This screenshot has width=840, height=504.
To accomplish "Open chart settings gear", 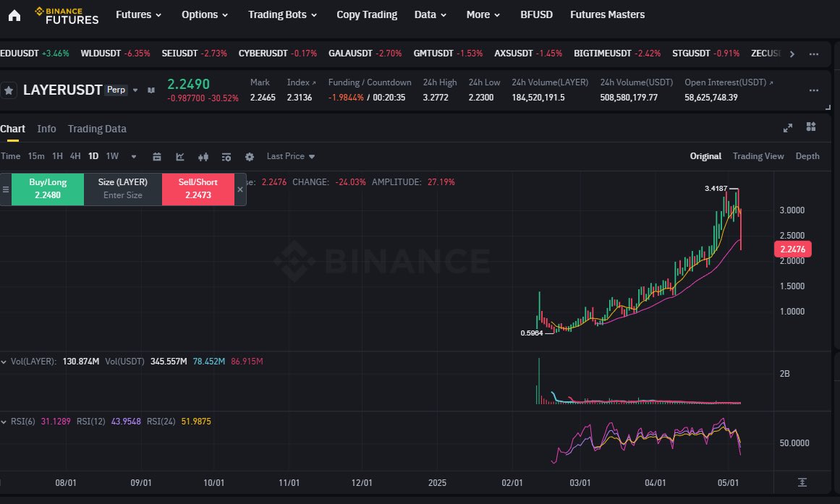I will [x=250, y=156].
